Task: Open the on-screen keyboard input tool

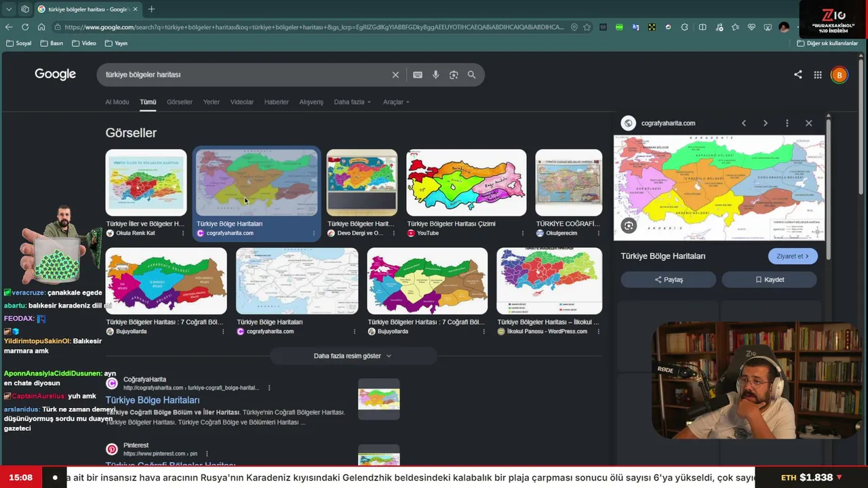Action: 418,75
